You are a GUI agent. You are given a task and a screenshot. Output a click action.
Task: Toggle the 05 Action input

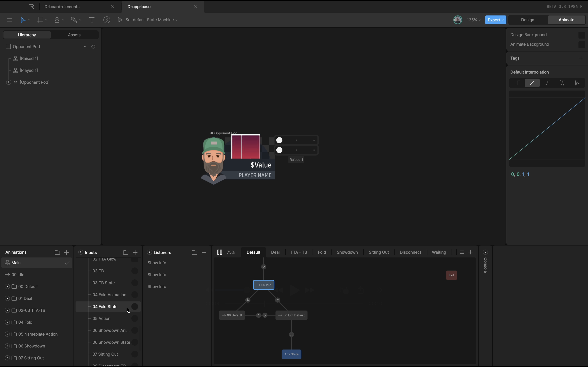pos(135,318)
